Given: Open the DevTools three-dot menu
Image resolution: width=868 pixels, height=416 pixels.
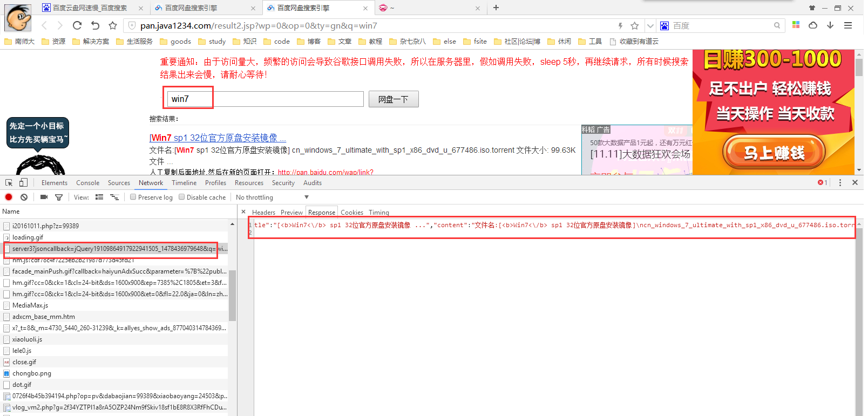Looking at the screenshot, I should tap(840, 183).
